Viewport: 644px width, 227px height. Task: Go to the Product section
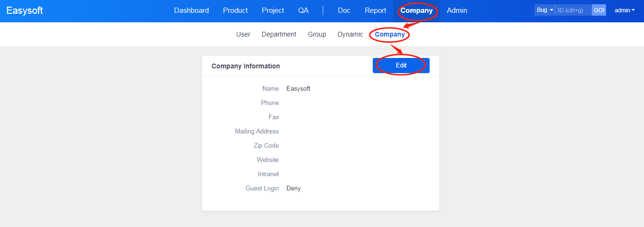coord(235,10)
